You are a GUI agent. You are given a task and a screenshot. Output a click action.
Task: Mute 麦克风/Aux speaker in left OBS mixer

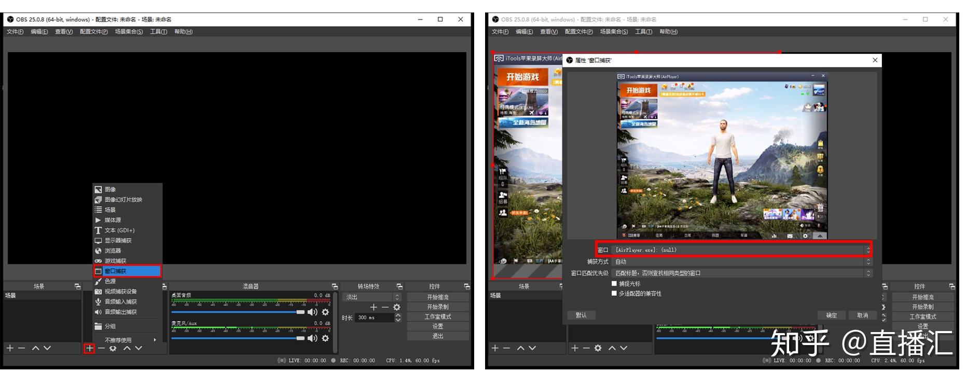312,338
